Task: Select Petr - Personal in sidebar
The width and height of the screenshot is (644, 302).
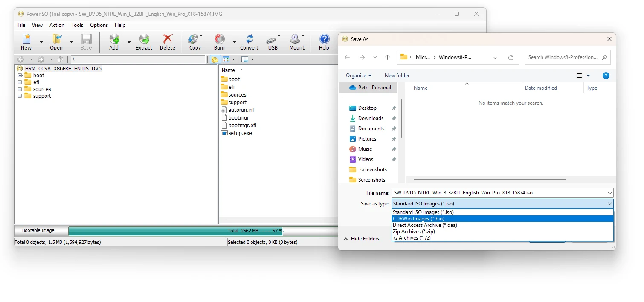Action: click(x=369, y=88)
